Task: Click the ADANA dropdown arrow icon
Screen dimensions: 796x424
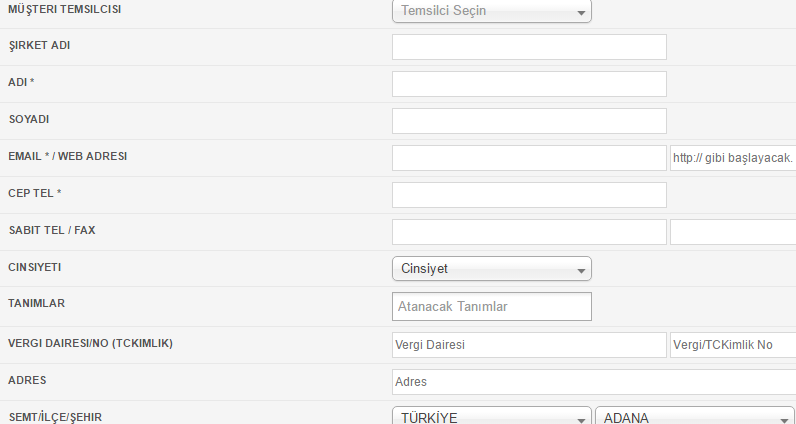Action: (x=784, y=419)
